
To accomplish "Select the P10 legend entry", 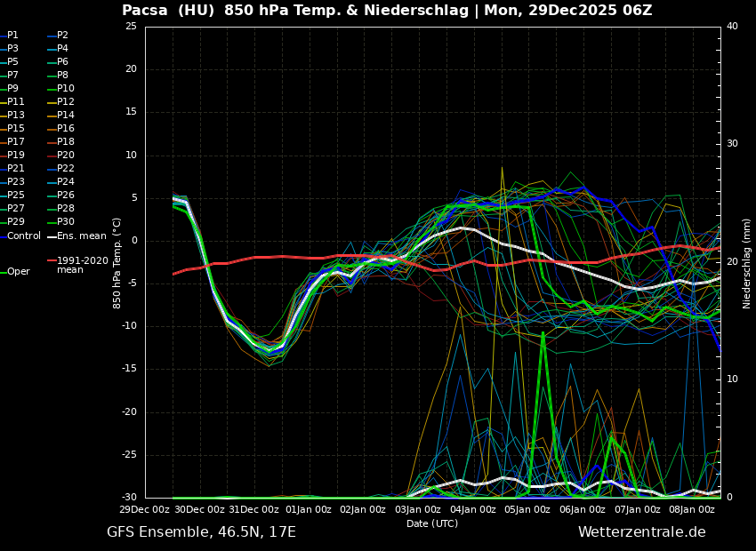I will pos(65,89).
